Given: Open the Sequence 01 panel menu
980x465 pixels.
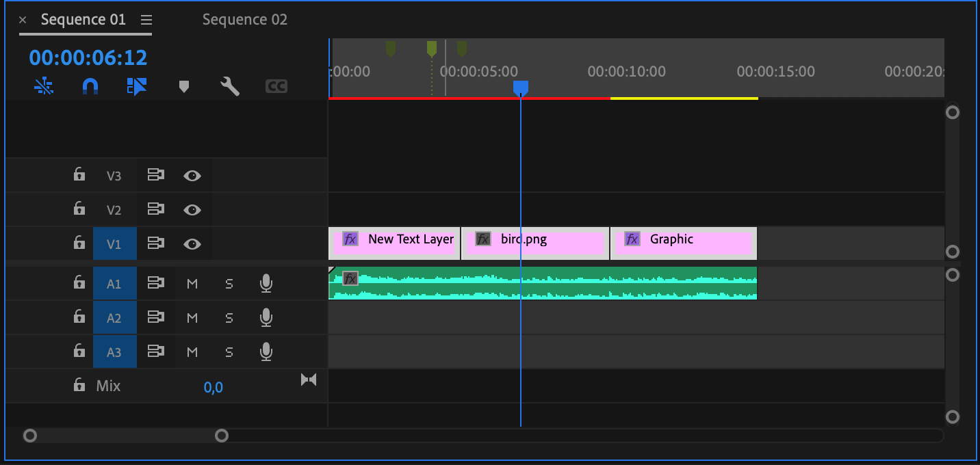Looking at the screenshot, I should coord(146,20).
